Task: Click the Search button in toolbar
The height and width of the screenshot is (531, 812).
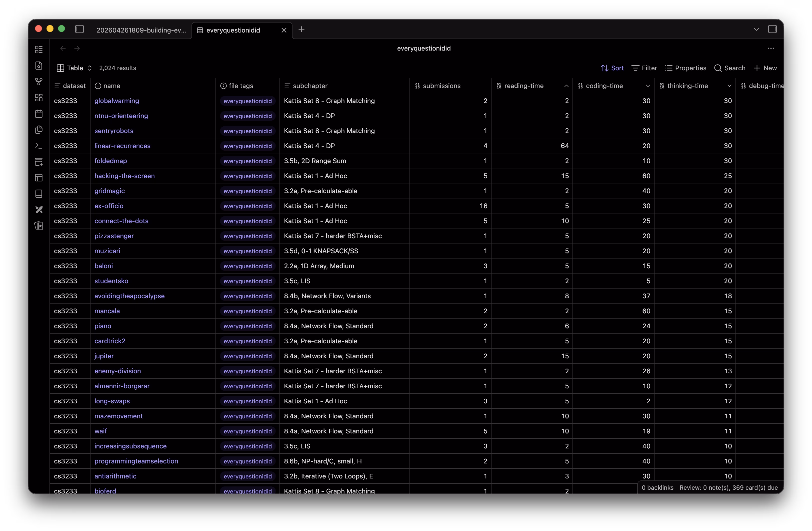Action: point(729,68)
